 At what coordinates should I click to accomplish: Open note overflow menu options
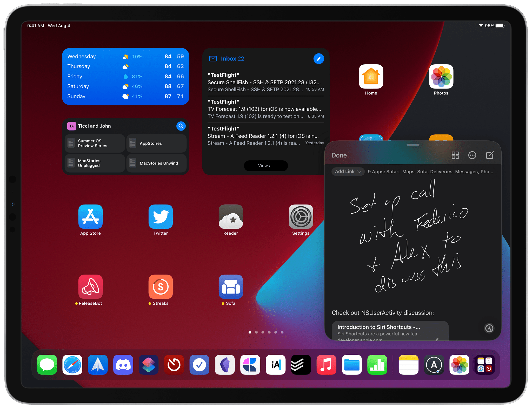pyautogui.click(x=472, y=155)
